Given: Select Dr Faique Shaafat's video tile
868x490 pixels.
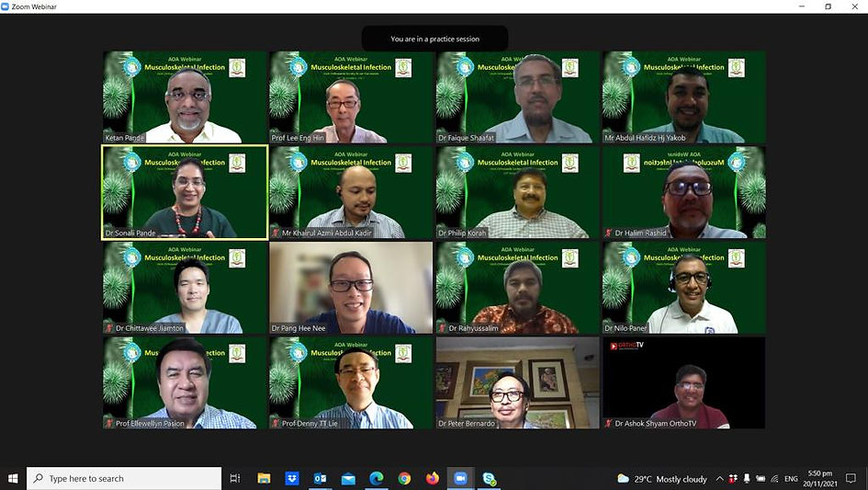Looking at the screenshot, I should [518, 97].
